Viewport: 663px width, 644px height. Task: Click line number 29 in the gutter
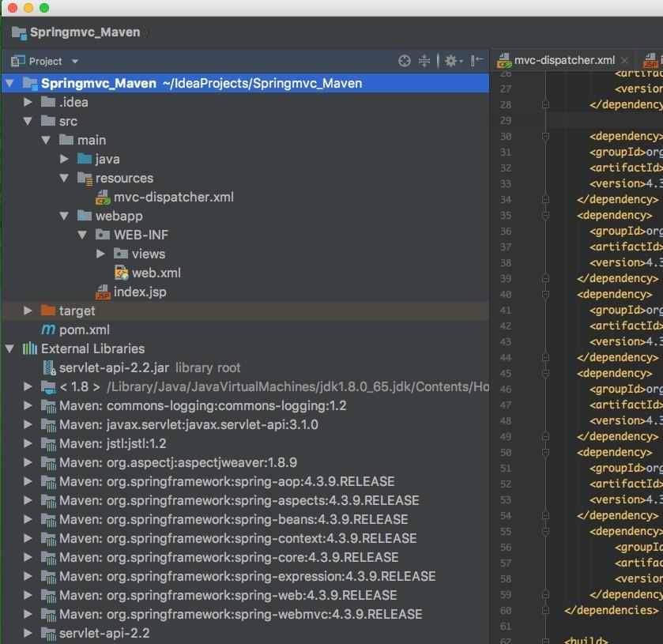point(506,121)
